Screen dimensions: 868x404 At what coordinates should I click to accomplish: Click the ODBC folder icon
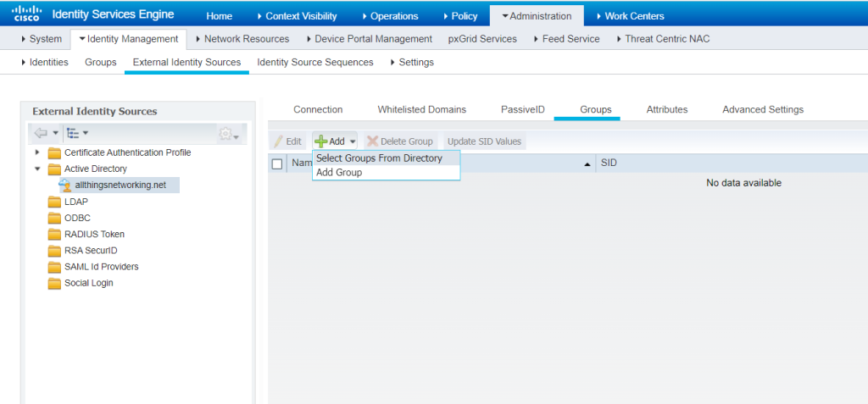(54, 218)
